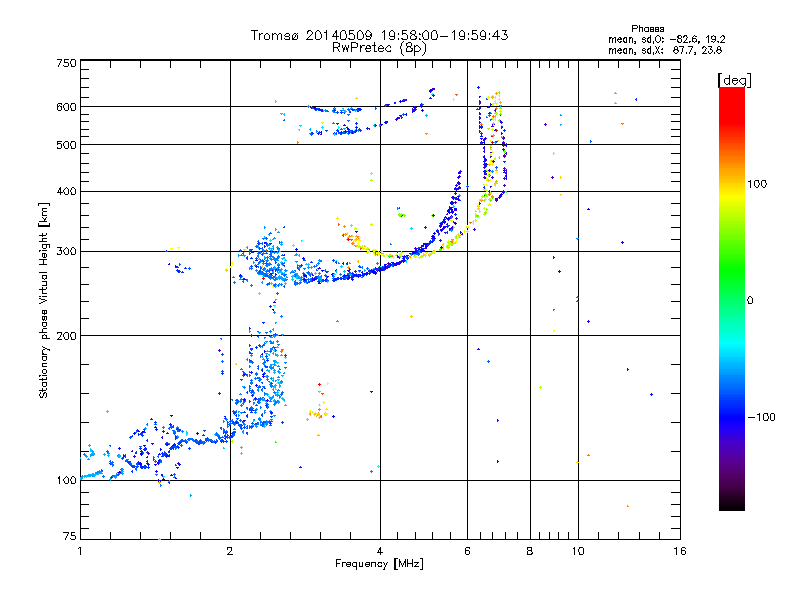Click the x-axis tick label '8'
The height and width of the screenshot is (600, 800).
530,551
